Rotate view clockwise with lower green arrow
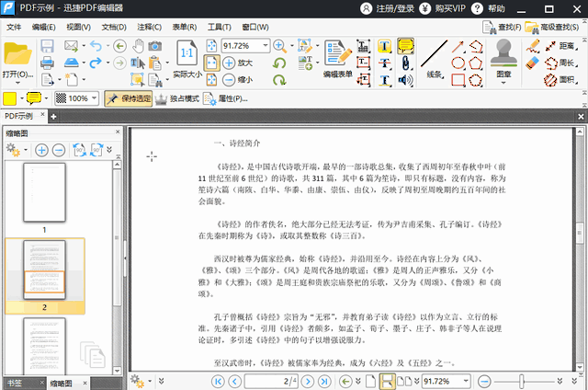 (x=279, y=80)
